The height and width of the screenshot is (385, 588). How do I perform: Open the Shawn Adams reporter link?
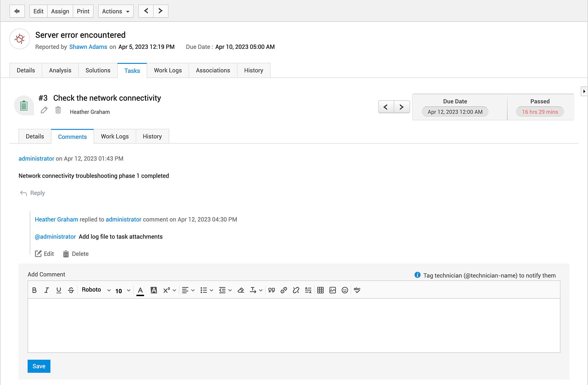coord(88,47)
